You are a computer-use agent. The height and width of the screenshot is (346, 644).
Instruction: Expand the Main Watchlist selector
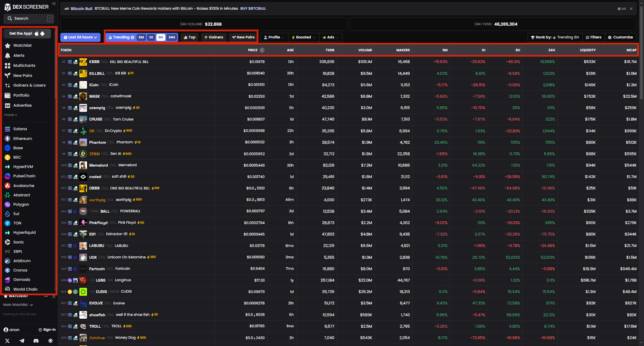[x=18, y=305]
